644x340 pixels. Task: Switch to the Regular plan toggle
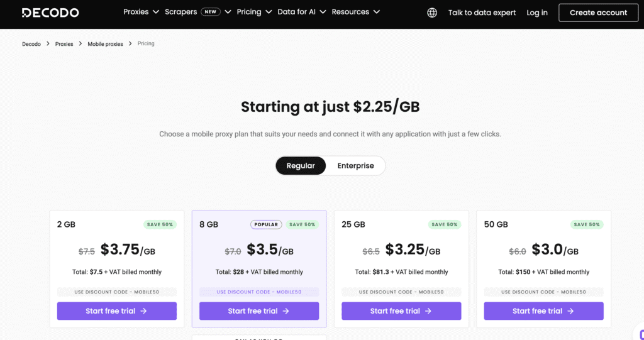(301, 166)
